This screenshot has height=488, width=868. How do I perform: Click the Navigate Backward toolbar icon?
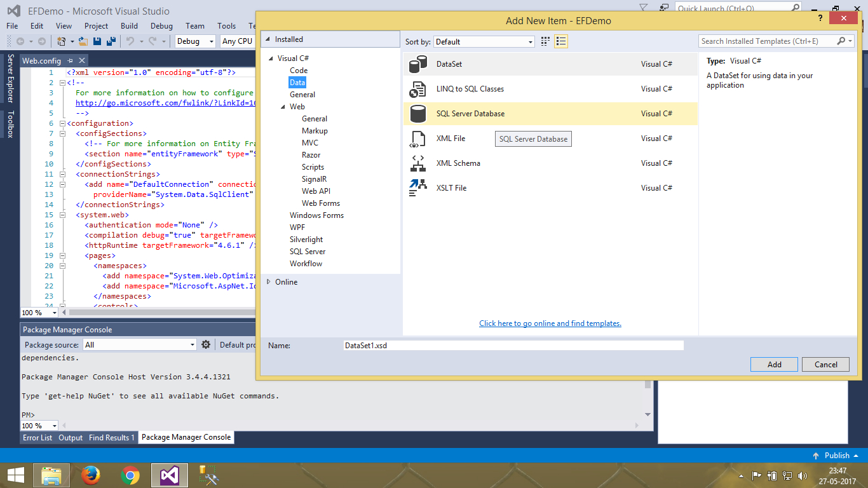coord(20,41)
